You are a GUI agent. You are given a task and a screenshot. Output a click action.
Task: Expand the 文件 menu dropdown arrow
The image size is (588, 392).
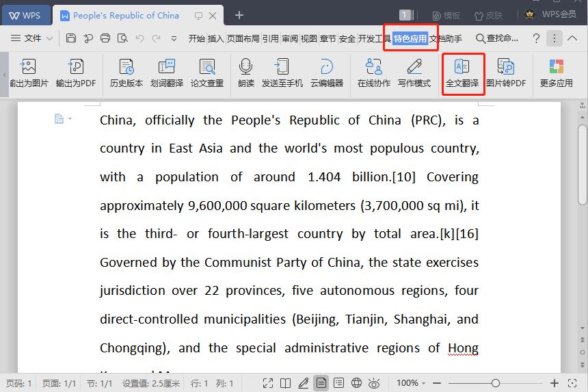coord(49,38)
